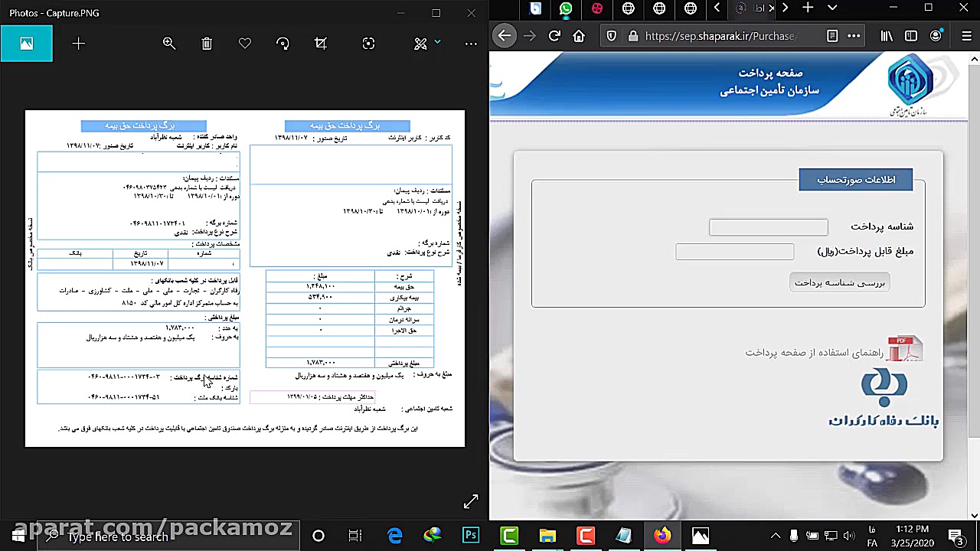The height and width of the screenshot is (551, 980).
Task: Toggle the Firefox sidebar
Action: coord(911,35)
